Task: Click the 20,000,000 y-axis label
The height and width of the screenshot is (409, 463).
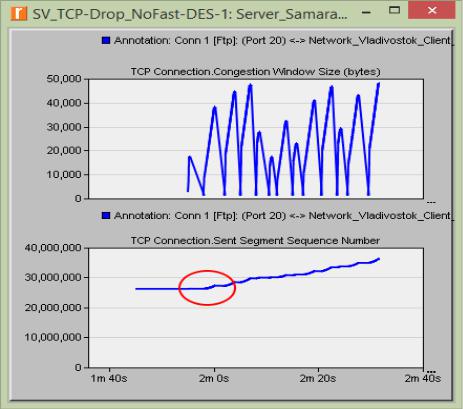Action: point(53,307)
